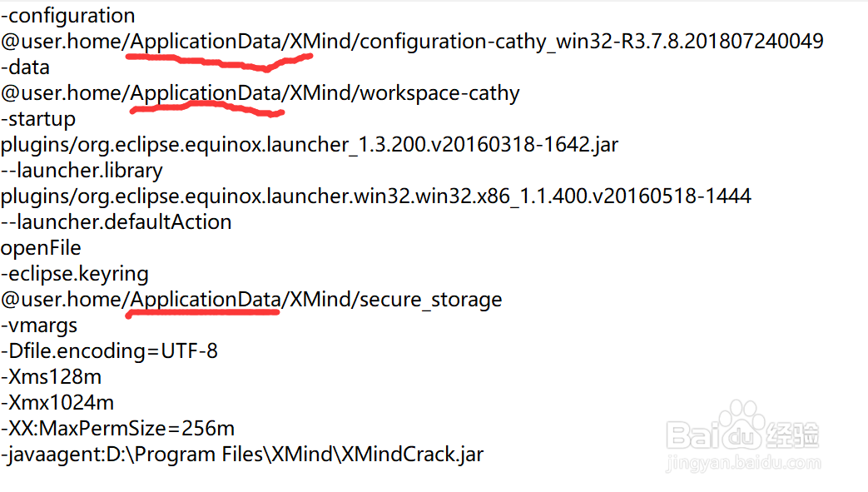The height and width of the screenshot is (492, 868).
Task: Place cursor on the -configuration line
Action: tap(68, 16)
